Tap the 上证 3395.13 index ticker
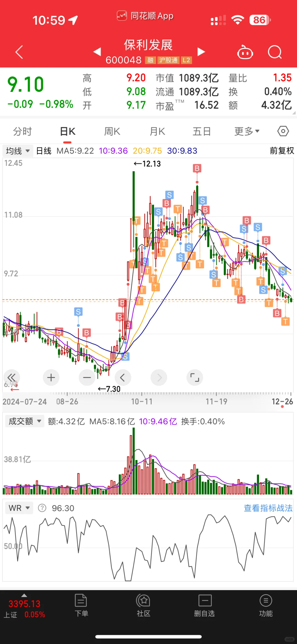Viewport: 297px width, 644px height. click(24, 609)
